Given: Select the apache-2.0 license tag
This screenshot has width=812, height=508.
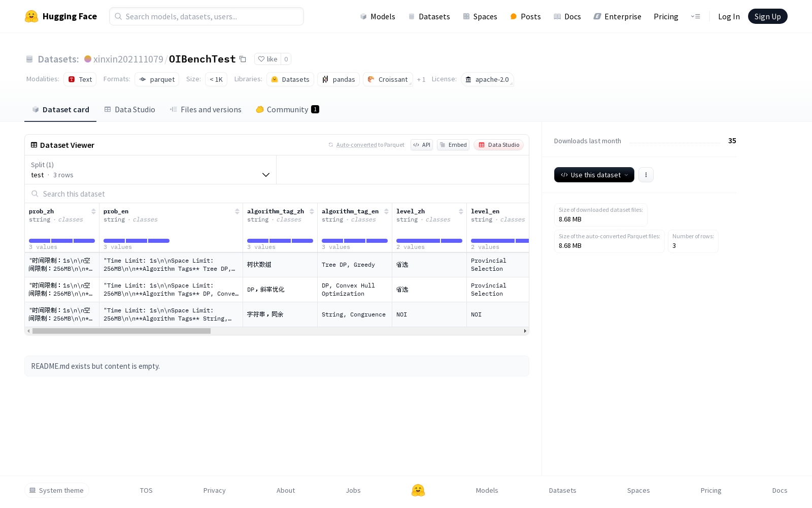Looking at the screenshot, I should 487,79.
